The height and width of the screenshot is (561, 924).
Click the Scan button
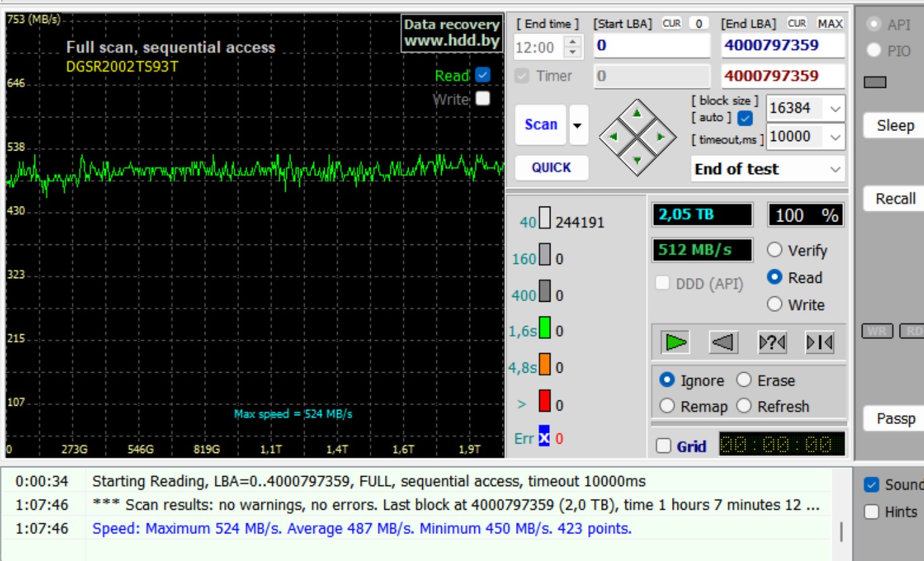pyautogui.click(x=541, y=125)
